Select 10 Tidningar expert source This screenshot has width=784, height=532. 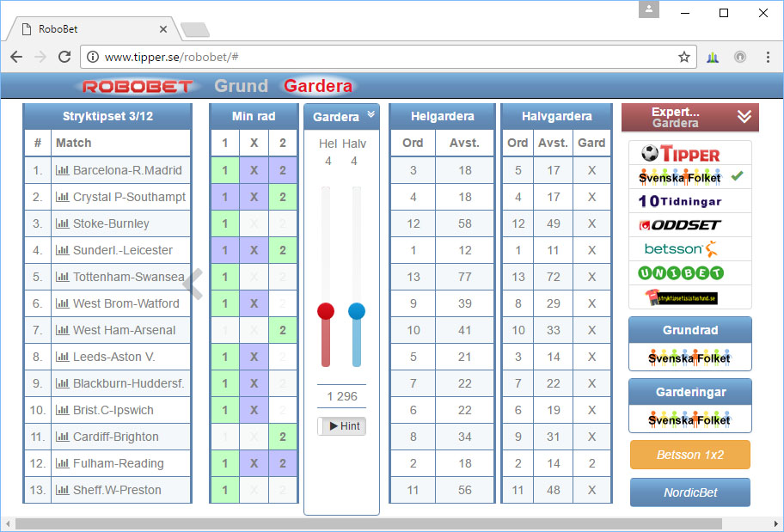point(679,201)
